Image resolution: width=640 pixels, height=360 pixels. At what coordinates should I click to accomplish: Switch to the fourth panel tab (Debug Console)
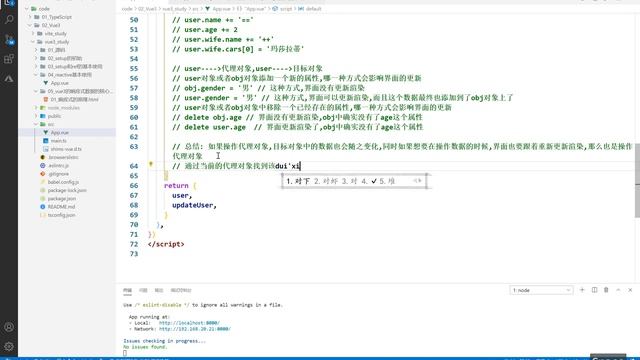(x=181, y=290)
